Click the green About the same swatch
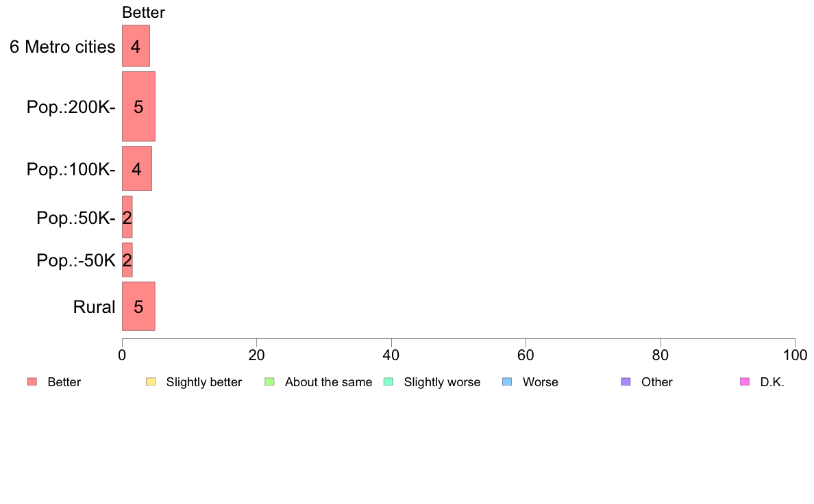Screen dimensions: 814x504 [269, 382]
